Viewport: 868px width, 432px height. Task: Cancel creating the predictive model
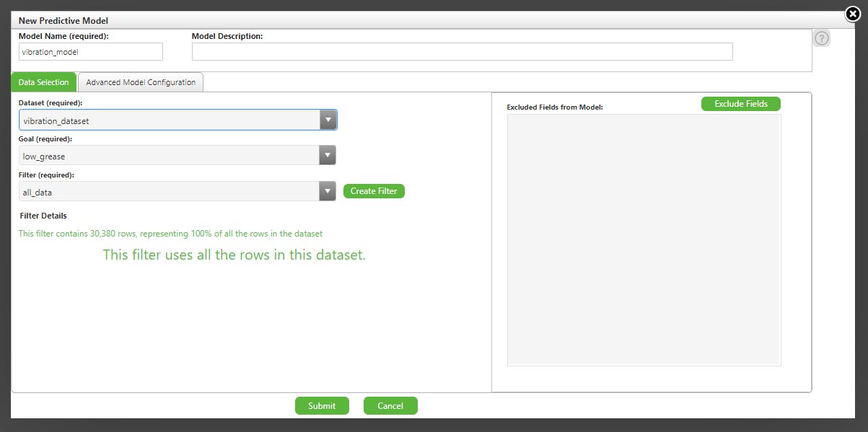(x=390, y=405)
